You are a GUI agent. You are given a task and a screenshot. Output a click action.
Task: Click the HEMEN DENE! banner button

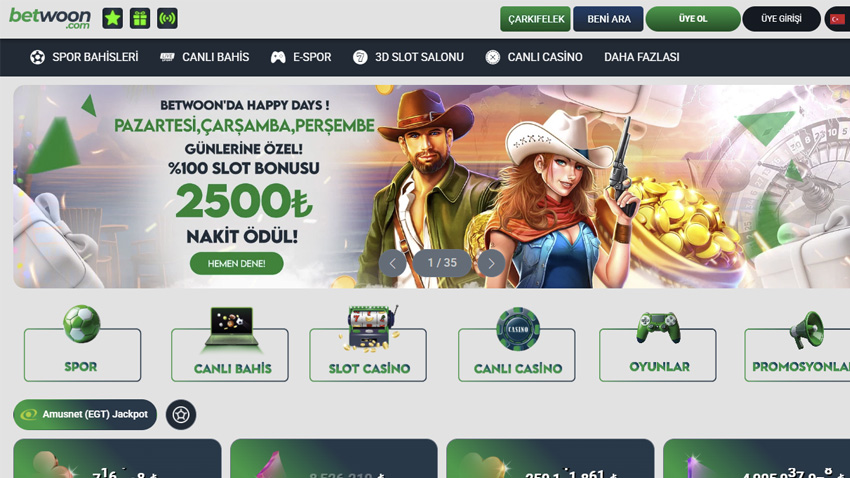tap(236, 263)
